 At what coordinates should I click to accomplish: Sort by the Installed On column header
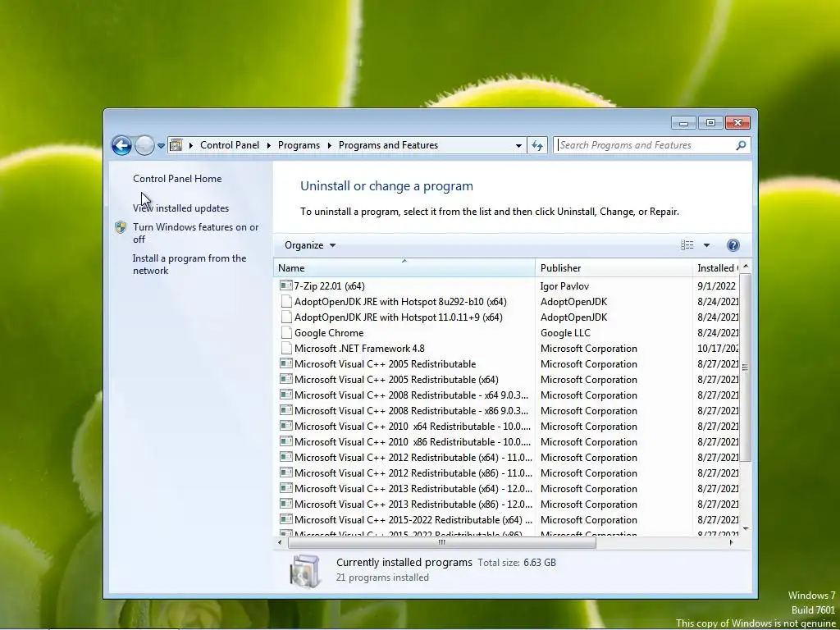coord(715,268)
